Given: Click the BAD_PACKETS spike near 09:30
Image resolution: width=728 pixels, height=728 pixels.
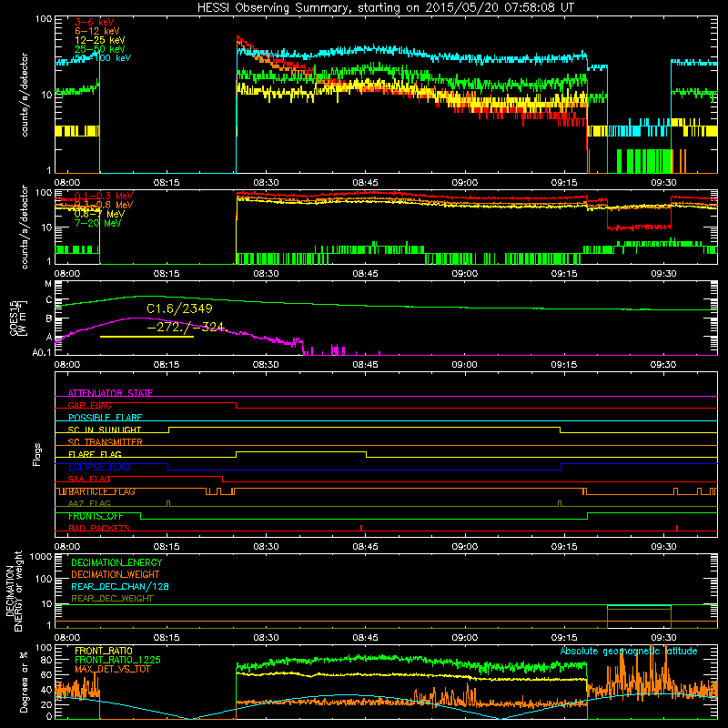Looking at the screenshot, I should click(x=677, y=528).
